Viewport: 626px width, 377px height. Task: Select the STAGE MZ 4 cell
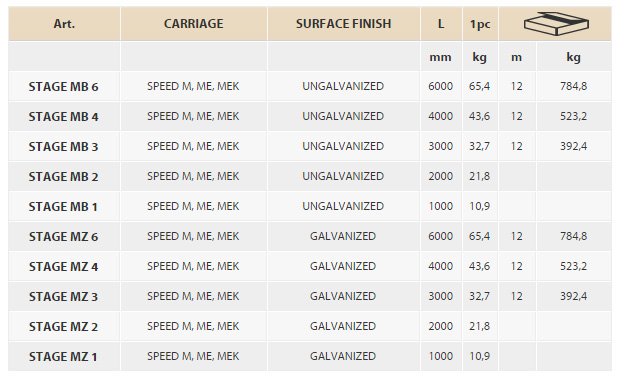(x=63, y=266)
